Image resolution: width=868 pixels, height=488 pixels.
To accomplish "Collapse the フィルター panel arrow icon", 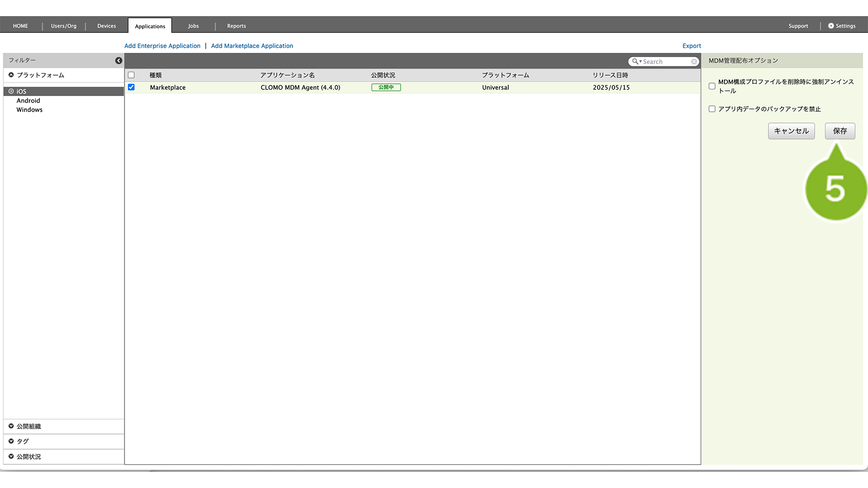I will [x=119, y=61].
